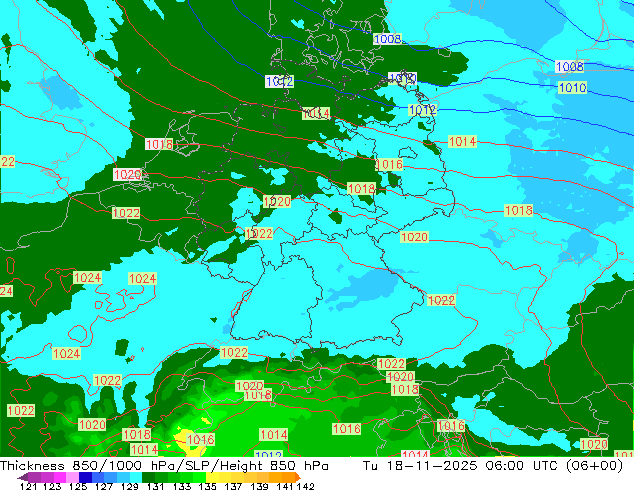Click the left of the two adjacent 1024 labels
The width and height of the screenshot is (634, 490).
[87, 278]
